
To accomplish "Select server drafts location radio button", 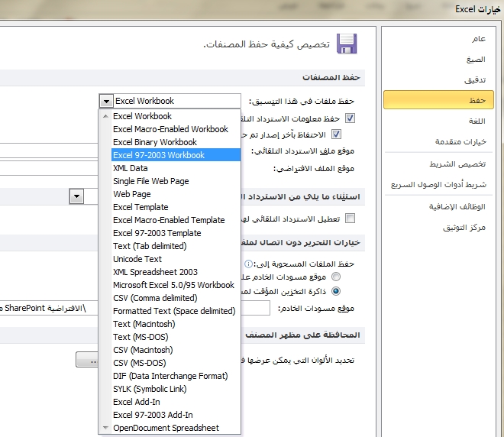I will (x=336, y=277).
